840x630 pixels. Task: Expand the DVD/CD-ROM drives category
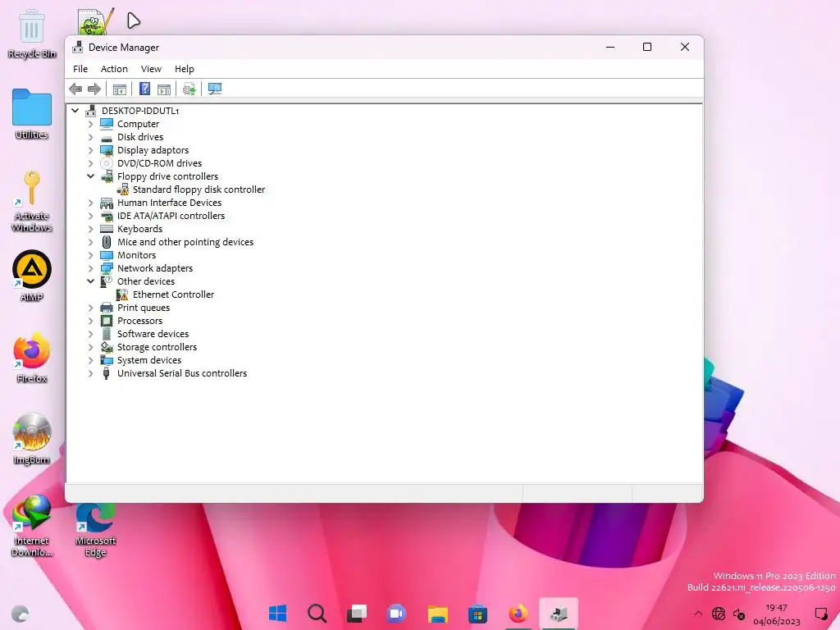point(90,163)
